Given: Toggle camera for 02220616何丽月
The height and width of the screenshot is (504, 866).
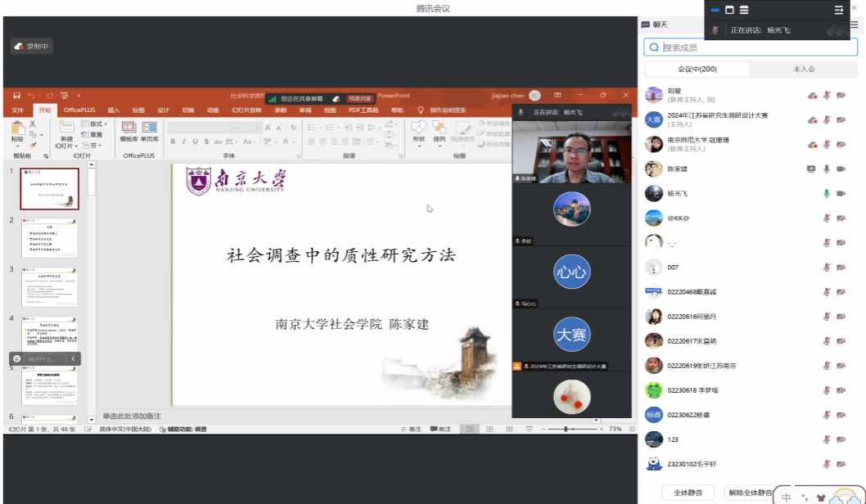Looking at the screenshot, I should [841, 317].
